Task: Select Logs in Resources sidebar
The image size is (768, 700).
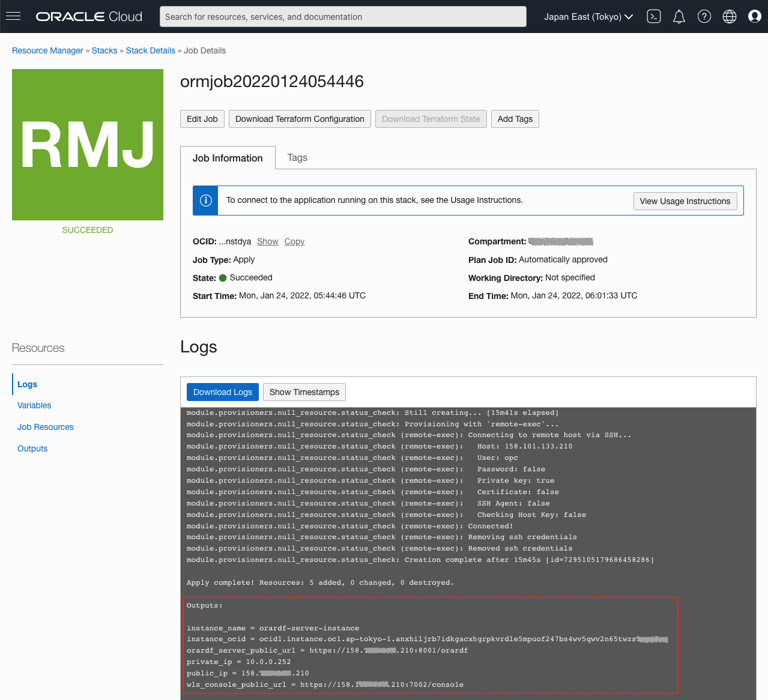Action: [27, 384]
